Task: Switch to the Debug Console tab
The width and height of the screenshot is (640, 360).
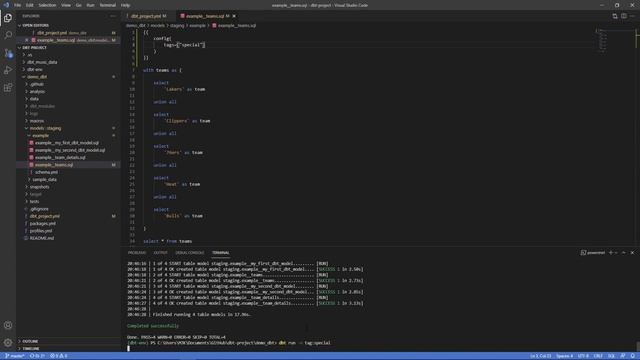Action: pos(189,253)
